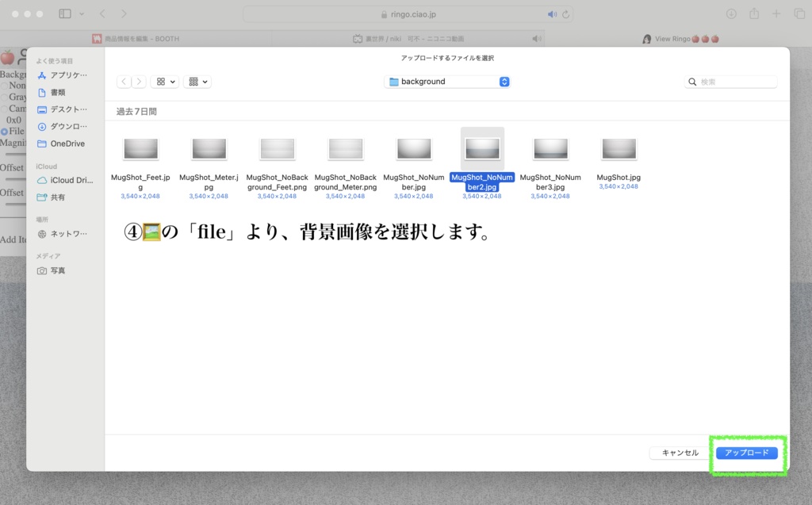This screenshot has width=812, height=505.
Task: Open Safari downloads button
Action: point(731,14)
